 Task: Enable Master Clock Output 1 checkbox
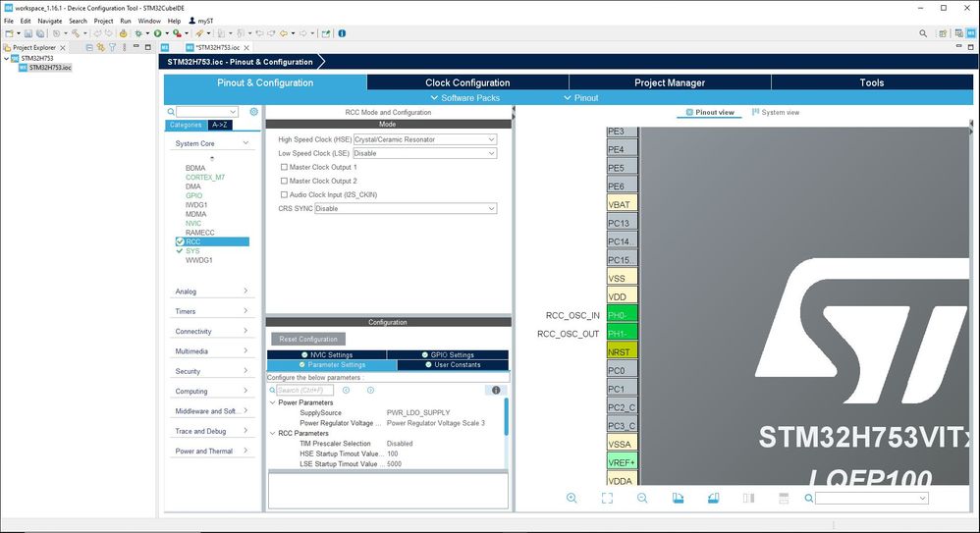point(284,167)
